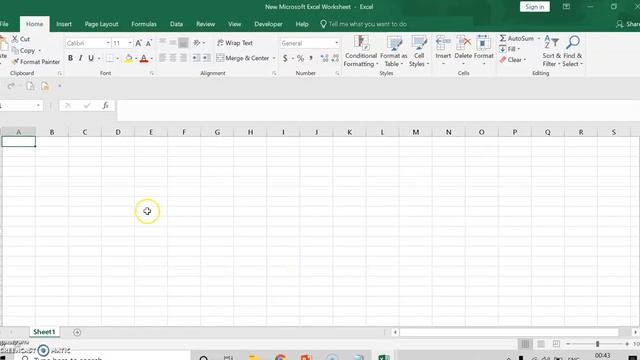640x360 pixels.
Task: Select Middle Align
Action: tap(173, 42)
